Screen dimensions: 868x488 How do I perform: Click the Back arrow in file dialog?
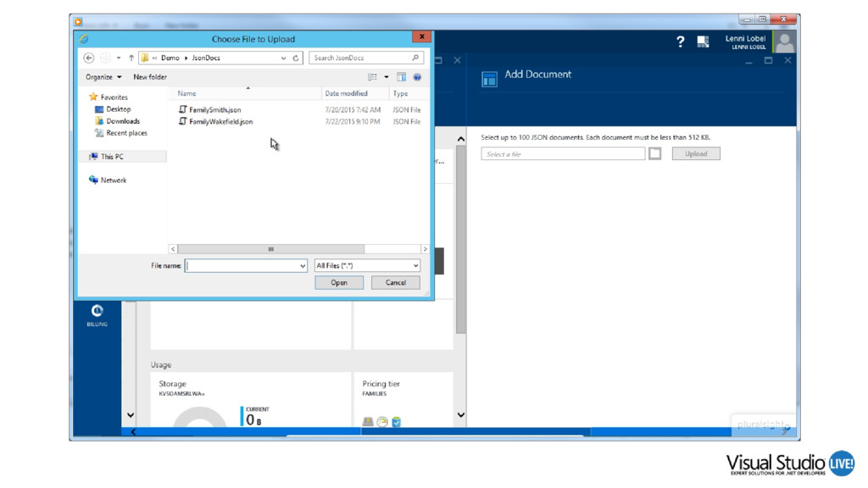[x=88, y=58]
